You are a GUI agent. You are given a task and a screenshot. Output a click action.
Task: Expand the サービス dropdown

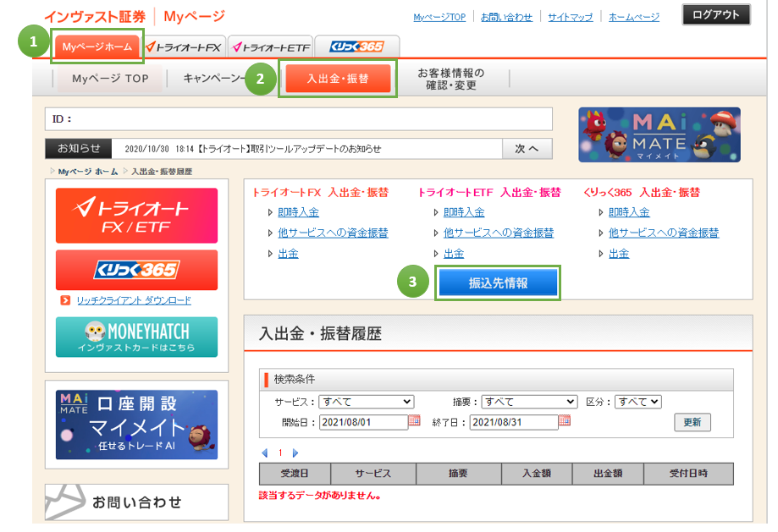(x=367, y=402)
